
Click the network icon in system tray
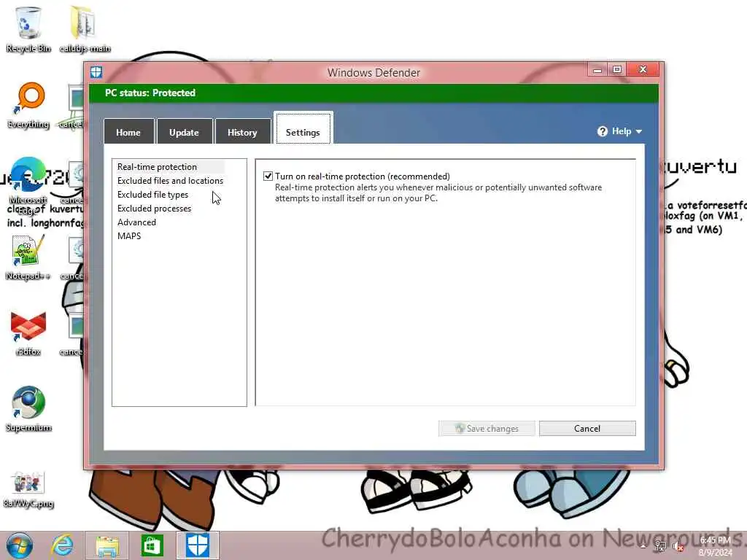(x=660, y=547)
